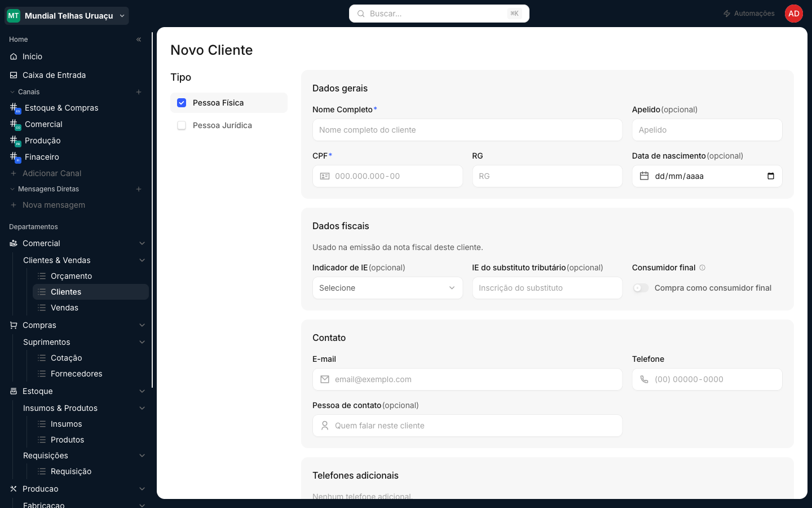Click the list icon next to Orçamento
812x508 pixels.
[42, 276]
